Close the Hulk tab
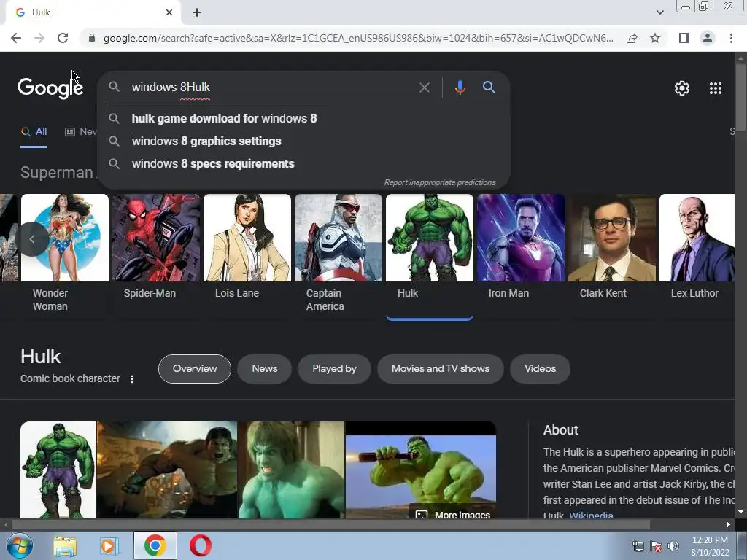 (169, 12)
